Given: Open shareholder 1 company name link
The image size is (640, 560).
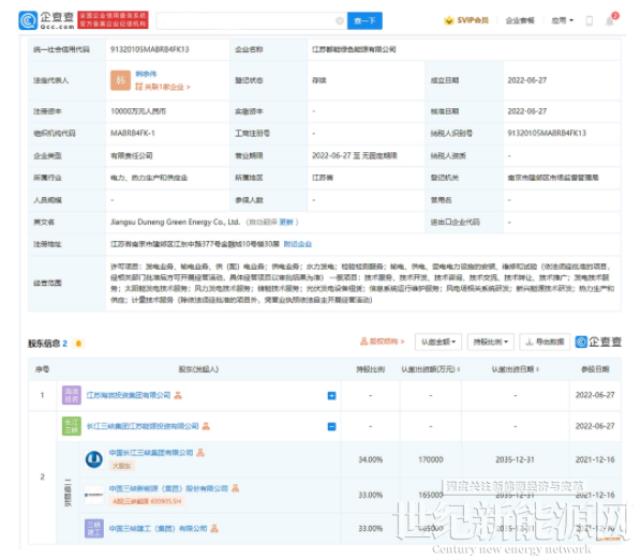Looking at the screenshot, I should [129, 395].
